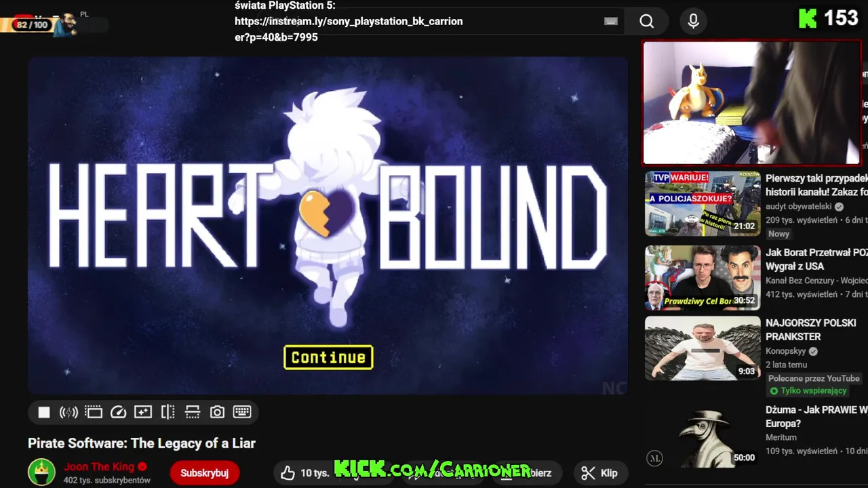
Task: Click the 402 tys. subskrybentów text
Action: tap(107, 481)
